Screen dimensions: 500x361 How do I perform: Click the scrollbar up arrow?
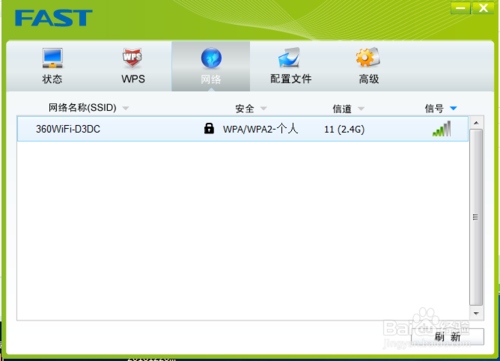(x=476, y=123)
